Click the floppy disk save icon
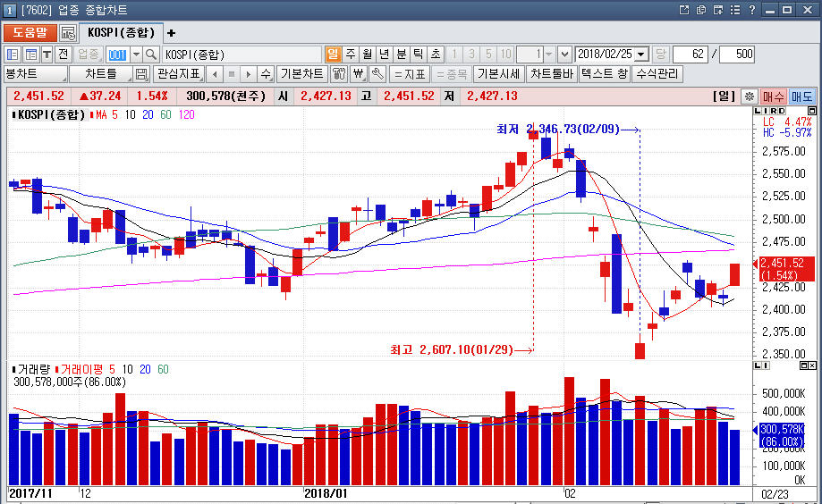The height and width of the screenshot is (504, 822). coord(141,74)
